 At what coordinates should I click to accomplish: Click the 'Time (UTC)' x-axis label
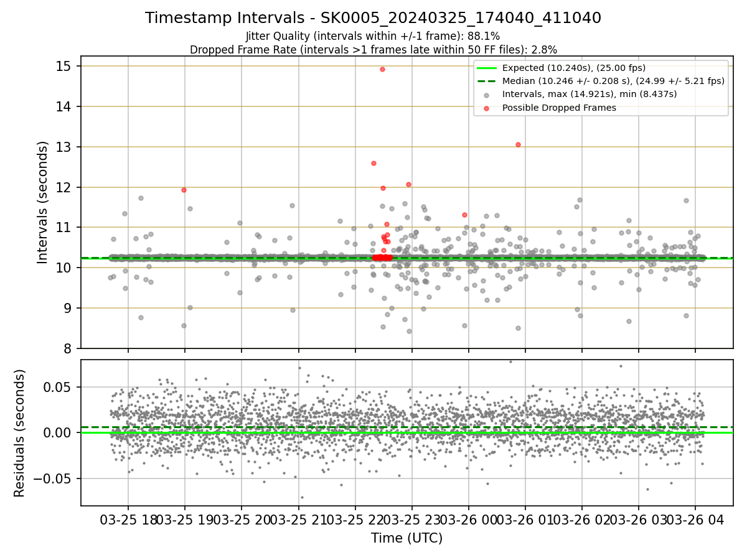tap(406, 538)
